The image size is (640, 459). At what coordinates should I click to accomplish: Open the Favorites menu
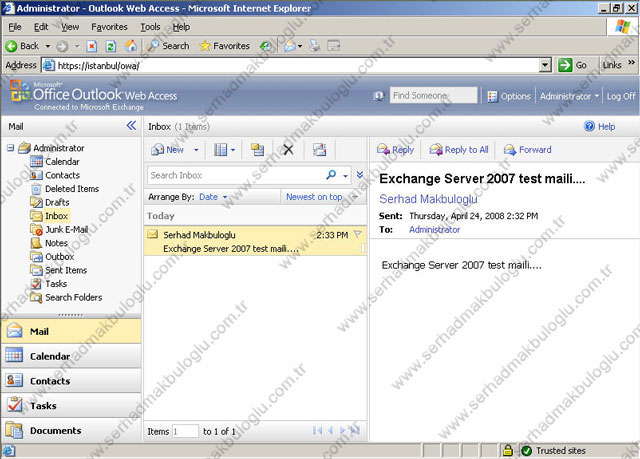coord(109,27)
